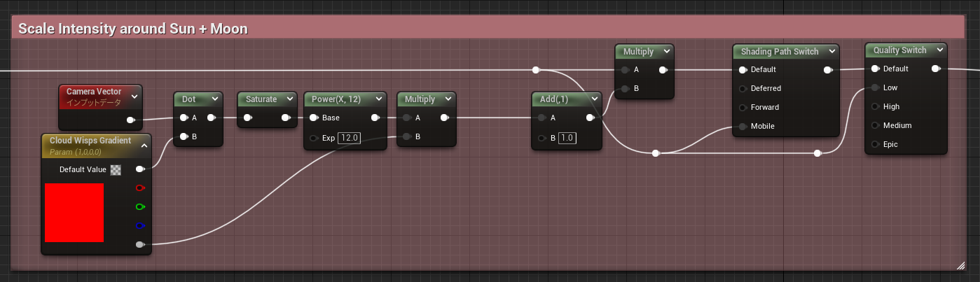Click Shading Path Switch Default input pin
The image size is (980, 282).
tap(743, 69)
